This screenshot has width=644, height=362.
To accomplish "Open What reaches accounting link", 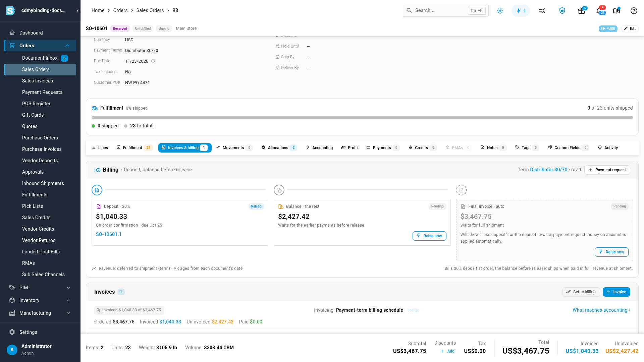I will [x=601, y=310].
